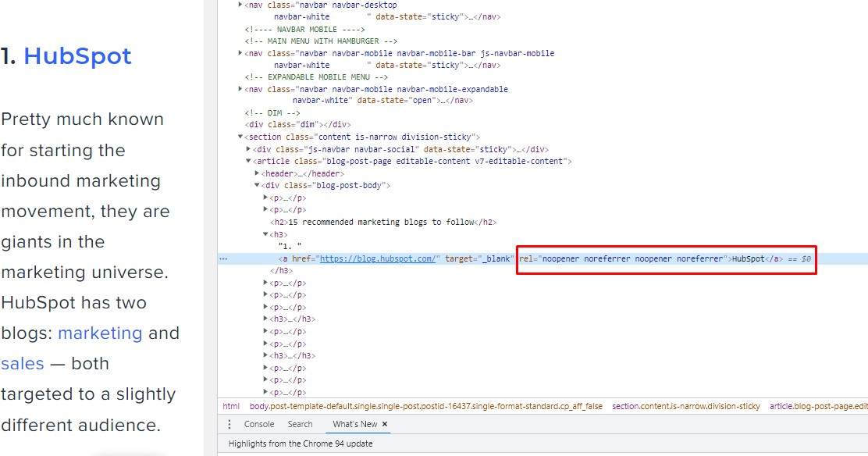Collapse the div blog-post-body element
The width and height of the screenshot is (868, 456).
pyautogui.click(x=257, y=186)
